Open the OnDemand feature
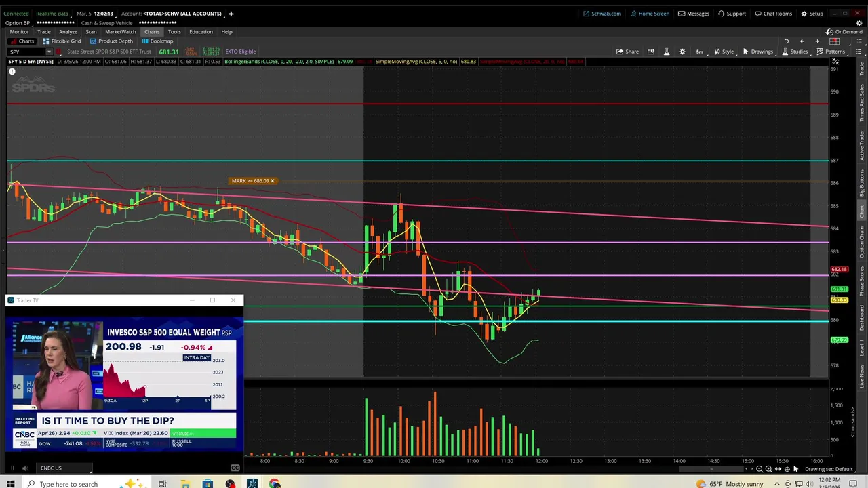The width and height of the screenshot is (868, 488). click(844, 32)
